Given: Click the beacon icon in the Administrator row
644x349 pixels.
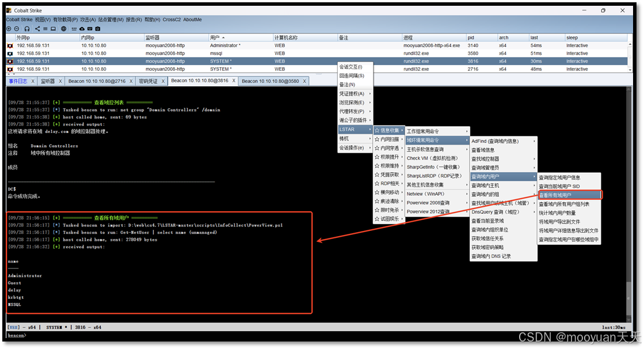Looking at the screenshot, I should 10,45.
